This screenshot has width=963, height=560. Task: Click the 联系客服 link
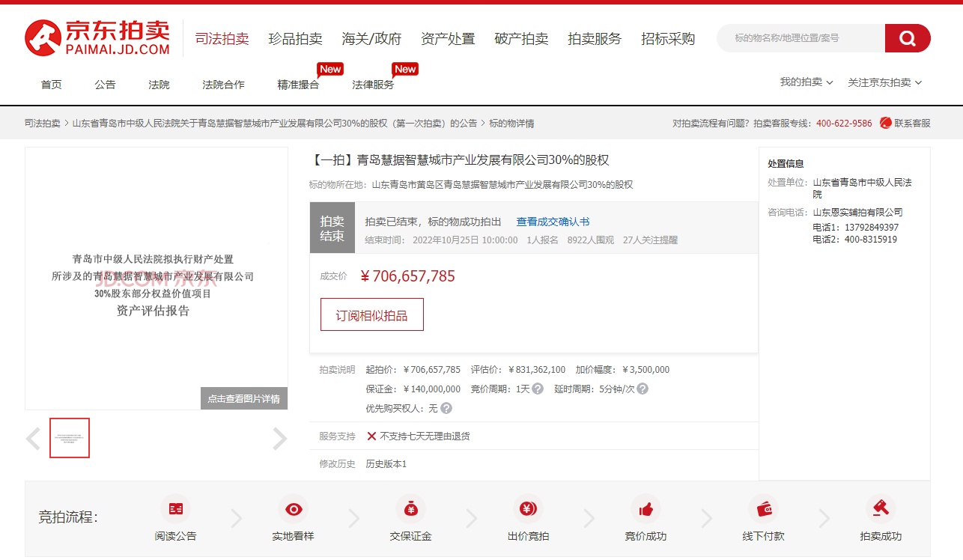pyautogui.click(x=912, y=123)
